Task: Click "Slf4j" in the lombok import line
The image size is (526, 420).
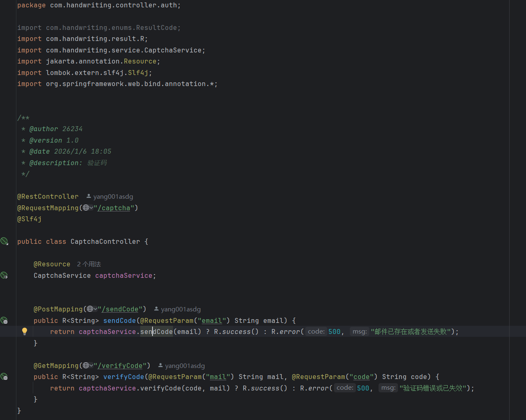Action: [x=138, y=73]
